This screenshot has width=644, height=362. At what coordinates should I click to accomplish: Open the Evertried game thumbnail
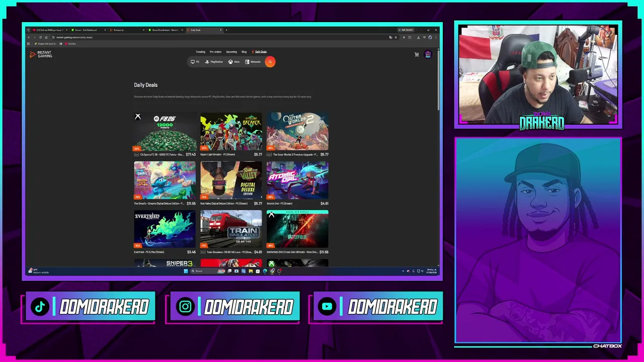pos(165,229)
